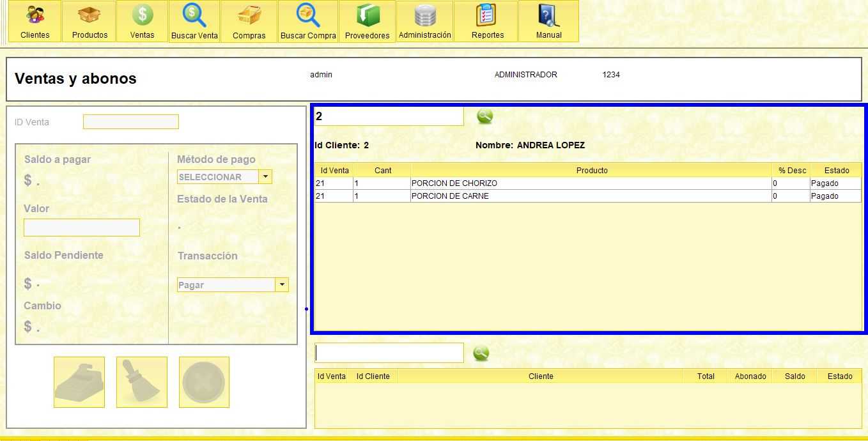This screenshot has height=441, width=868.
Task: Select SELECCIONAR in the payment method combo
Action: click(x=217, y=176)
